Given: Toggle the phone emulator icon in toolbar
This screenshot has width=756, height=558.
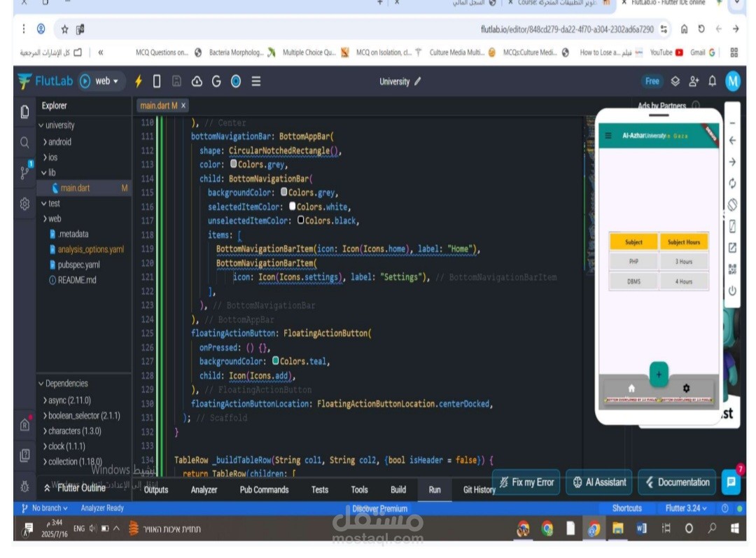Looking at the screenshot, I should coord(157,81).
